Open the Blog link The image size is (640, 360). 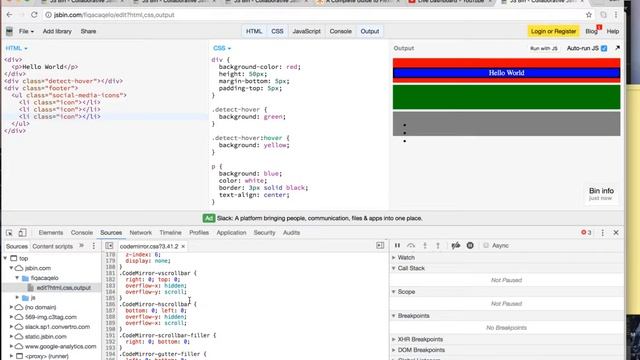[591, 31]
